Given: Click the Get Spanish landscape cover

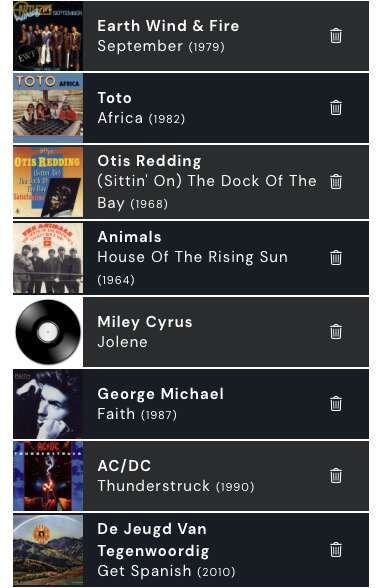Looking at the screenshot, I should tap(48, 549).
